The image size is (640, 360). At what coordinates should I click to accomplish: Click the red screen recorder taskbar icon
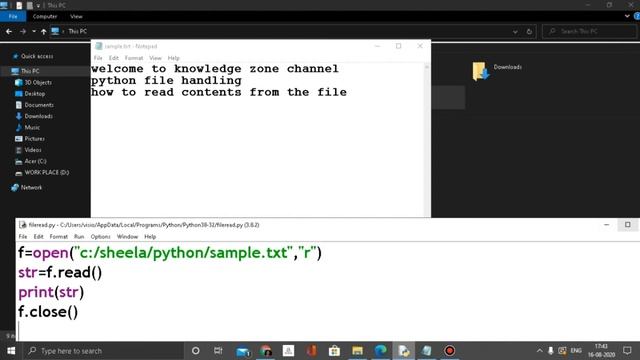[449, 351]
